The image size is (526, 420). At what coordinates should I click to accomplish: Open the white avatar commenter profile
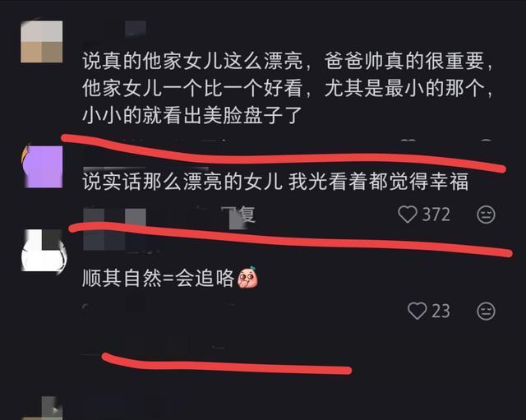(44, 251)
